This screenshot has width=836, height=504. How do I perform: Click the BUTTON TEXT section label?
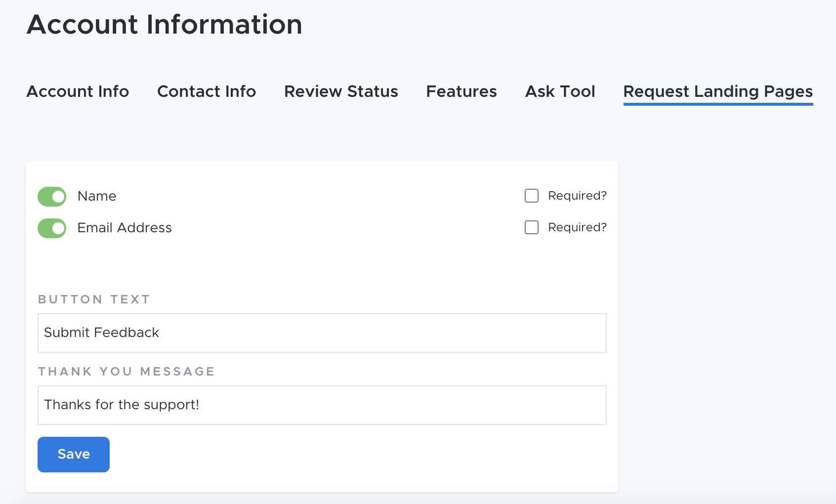(x=94, y=299)
